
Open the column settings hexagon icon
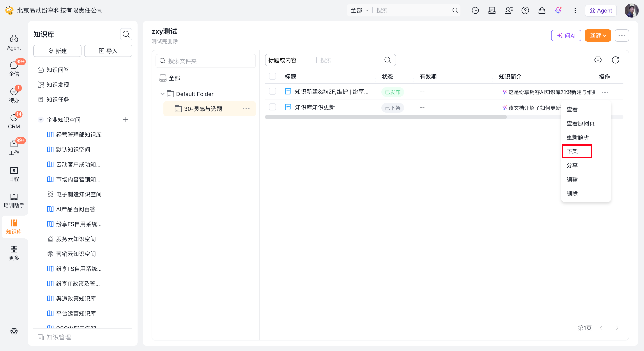(598, 60)
